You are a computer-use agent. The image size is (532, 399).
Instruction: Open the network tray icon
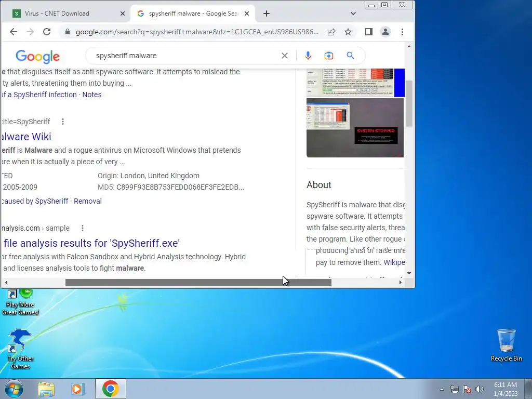(x=454, y=389)
